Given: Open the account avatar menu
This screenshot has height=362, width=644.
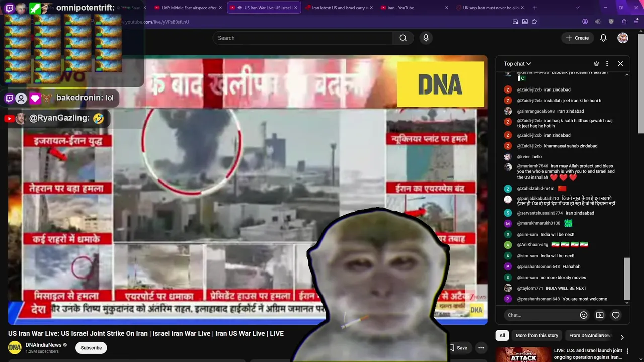Looking at the screenshot, I should pyautogui.click(x=623, y=38).
